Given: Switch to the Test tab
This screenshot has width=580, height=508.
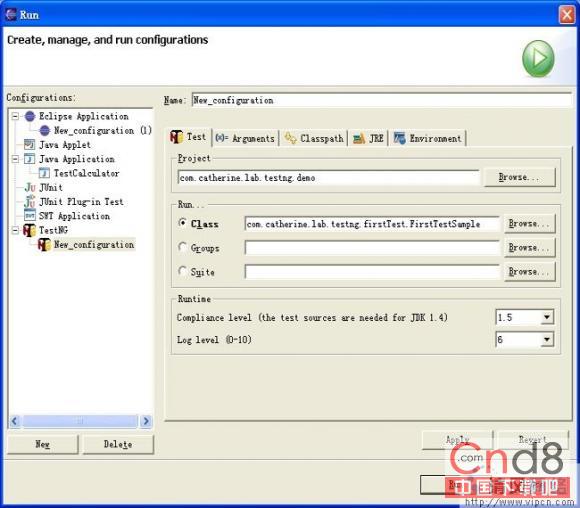Looking at the screenshot, I should click(189, 137).
